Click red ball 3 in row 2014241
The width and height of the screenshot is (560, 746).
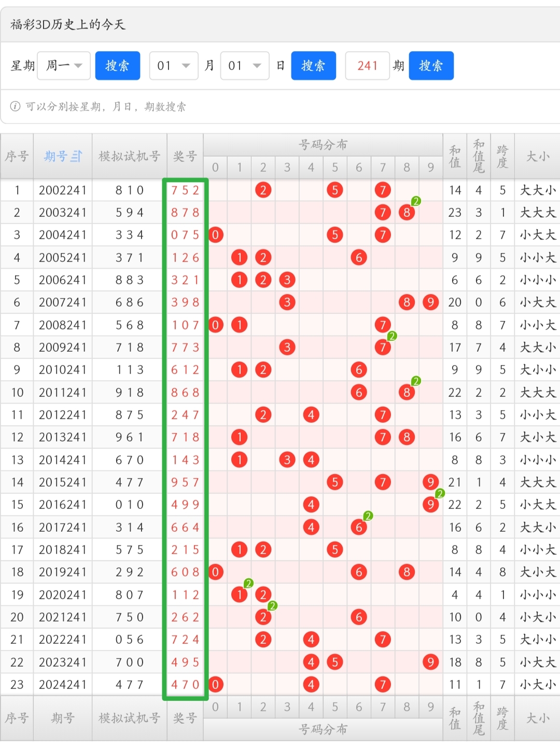(x=287, y=460)
